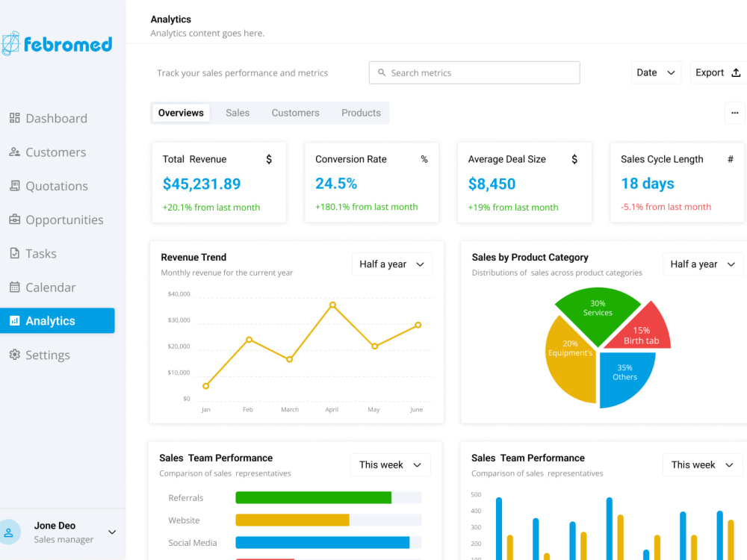Click the $45,231.89 revenue value
The image size is (747, 560).
(x=202, y=184)
